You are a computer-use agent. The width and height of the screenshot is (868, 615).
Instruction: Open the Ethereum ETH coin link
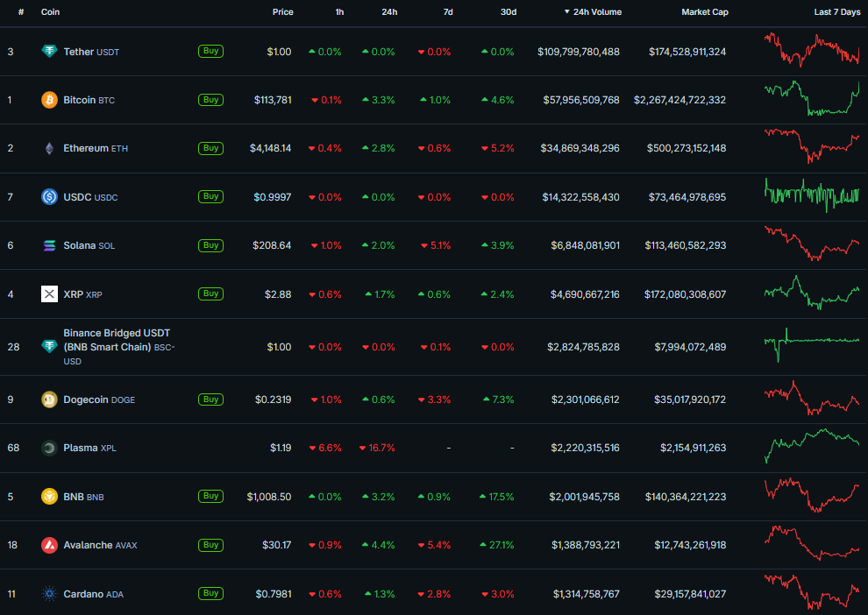[x=96, y=148]
